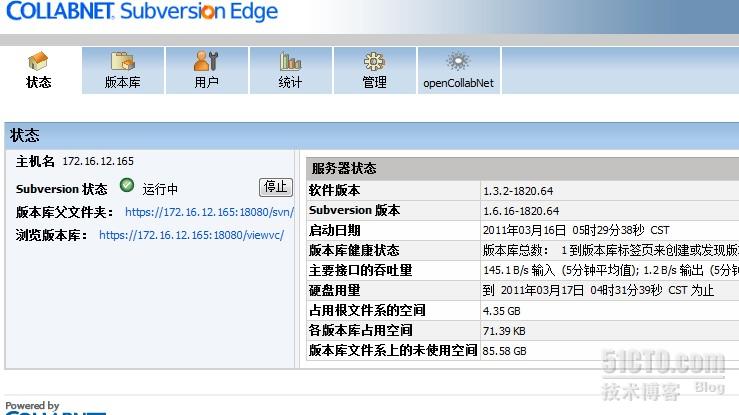This screenshot has height=415, width=739.
Task: Click the 启动日期 row label
Action: pos(335,230)
